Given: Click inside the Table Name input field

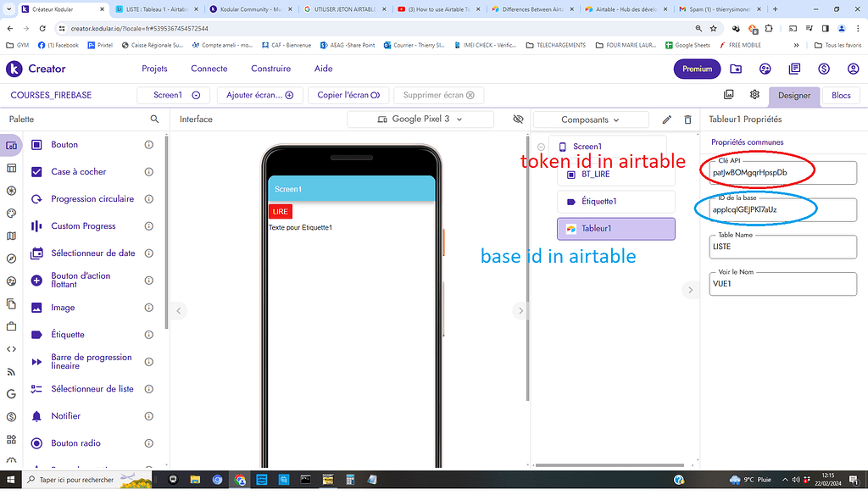Looking at the screenshot, I should (x=782, y=246).
